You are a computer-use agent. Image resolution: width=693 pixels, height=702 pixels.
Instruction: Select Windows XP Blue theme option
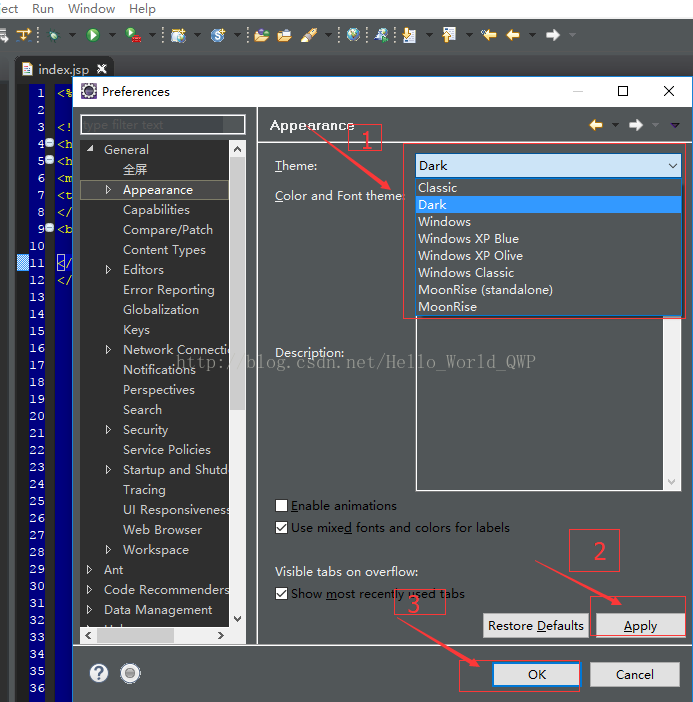(x=548, y=239)
